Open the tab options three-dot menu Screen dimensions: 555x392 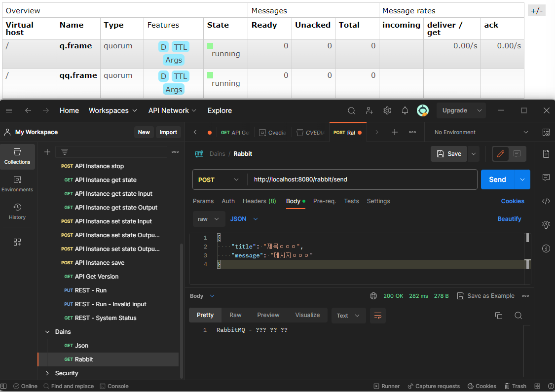pos(412,132)
